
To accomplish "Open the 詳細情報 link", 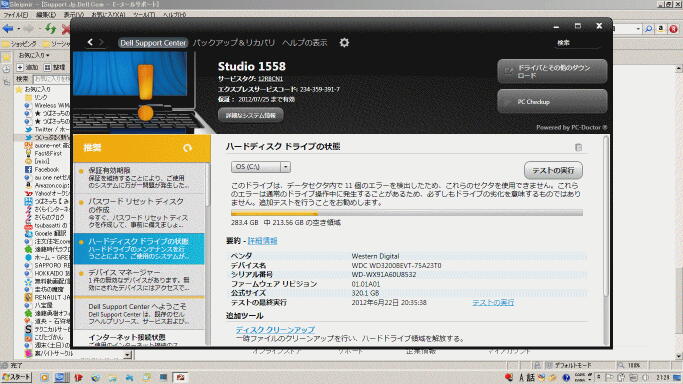I will [x=262, y=241].
